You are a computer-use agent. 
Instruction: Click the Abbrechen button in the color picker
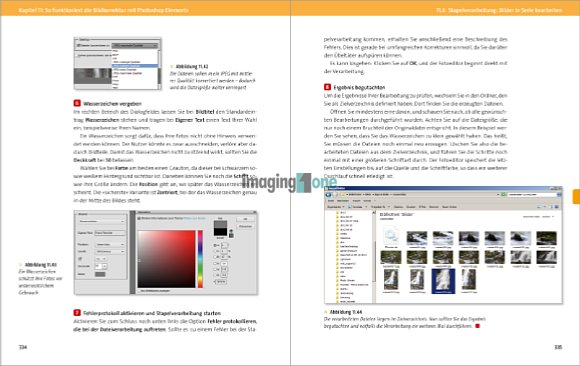click(x=245, y=226)
